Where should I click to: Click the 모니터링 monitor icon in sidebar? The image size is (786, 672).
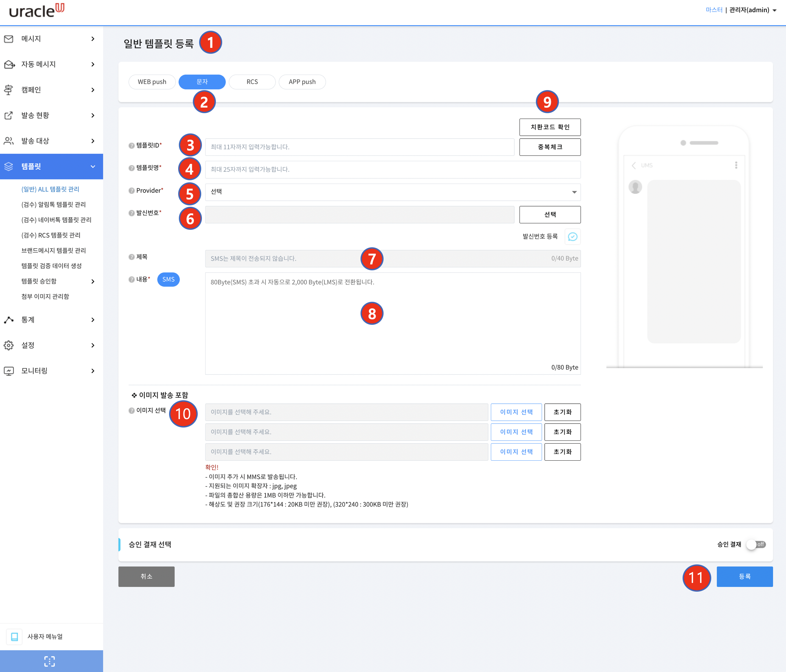(9, 371)
